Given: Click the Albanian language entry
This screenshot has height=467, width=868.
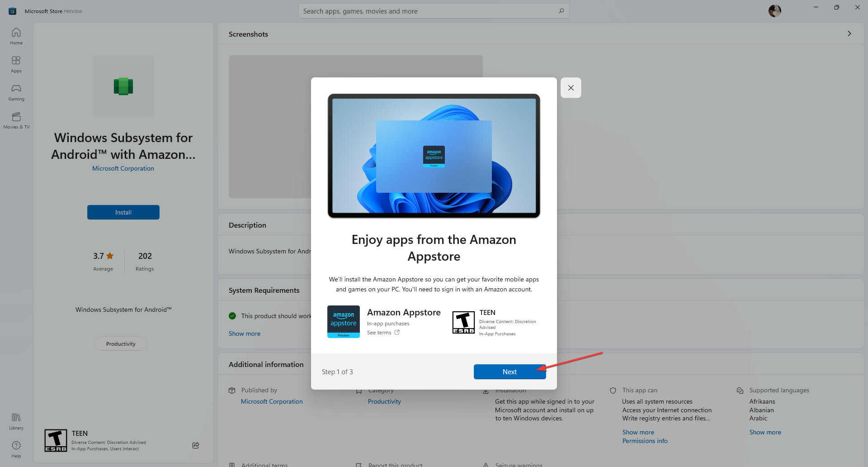Looking at the screenshot, I should pos(762,410).
